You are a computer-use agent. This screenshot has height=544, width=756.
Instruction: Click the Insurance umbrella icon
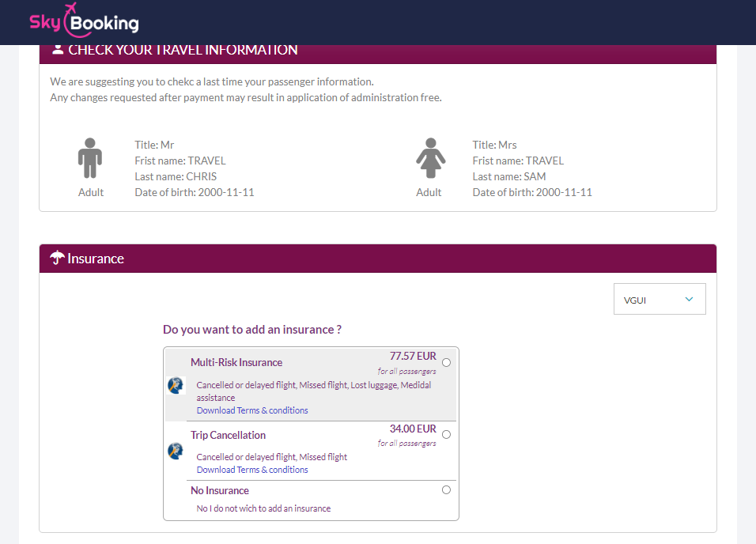pos(57,258)
